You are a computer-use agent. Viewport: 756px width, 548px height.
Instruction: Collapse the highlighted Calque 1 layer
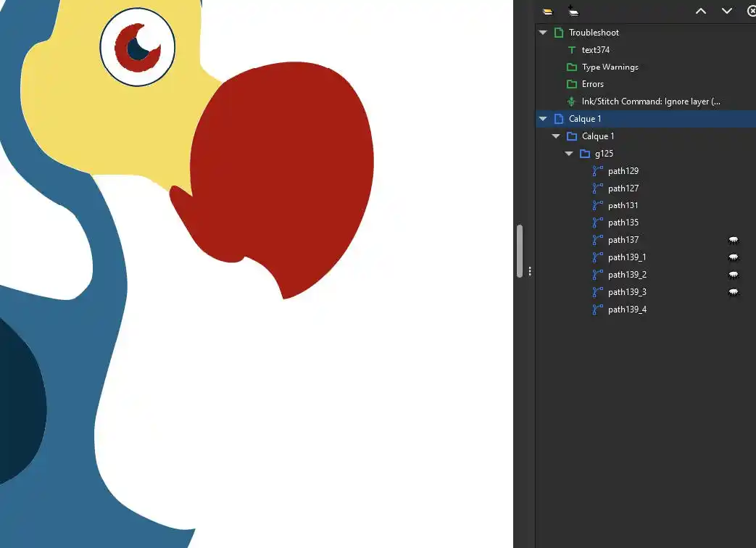click(x=543, y=119)
